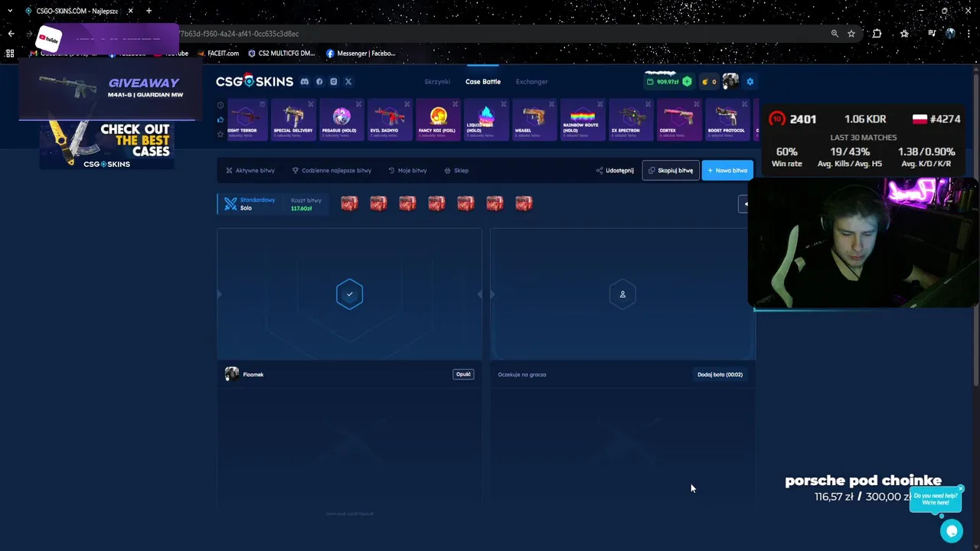This screenshot has height=551, width=980.
Task: Open the blue settings gear icon
Action: pos(750,81)
